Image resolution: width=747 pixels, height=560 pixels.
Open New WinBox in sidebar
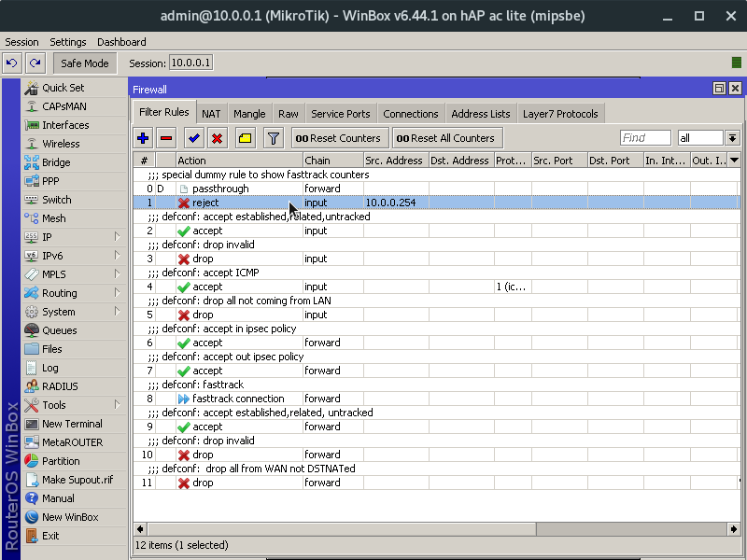click(75, 517)
